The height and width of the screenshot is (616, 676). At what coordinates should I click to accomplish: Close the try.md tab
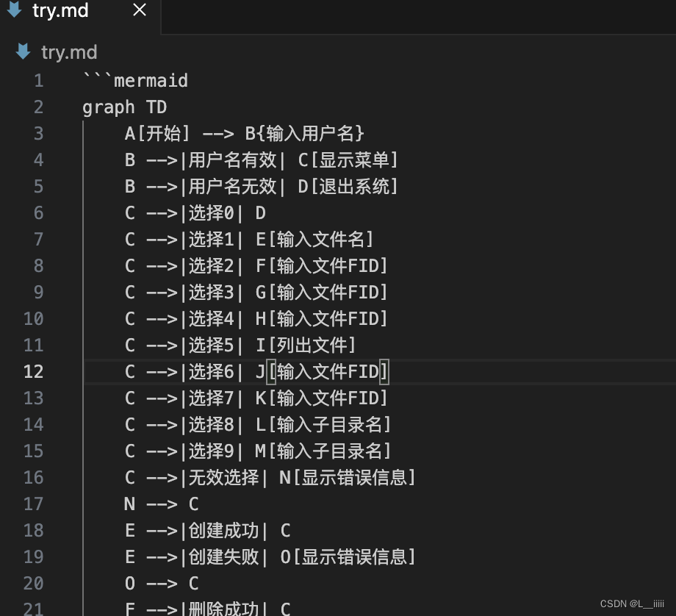pyautogui.click(x=140, y=10)
